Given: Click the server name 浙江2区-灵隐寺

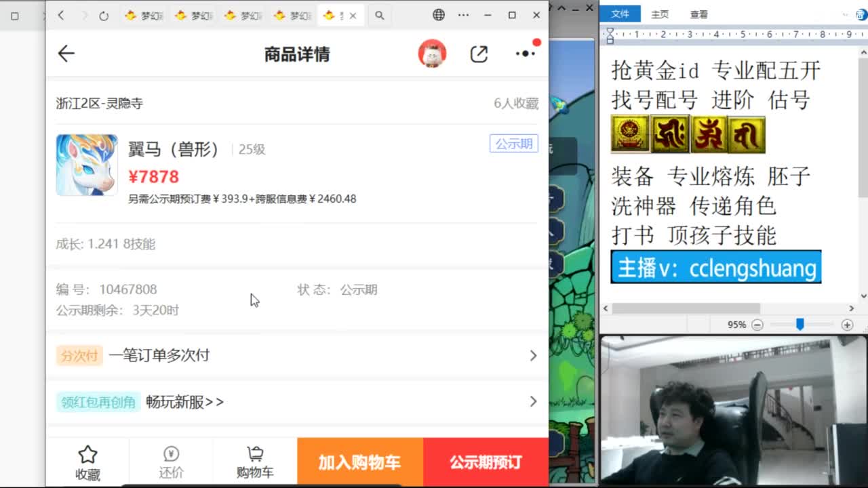Looking at the screenshot, I should point(100,103).
